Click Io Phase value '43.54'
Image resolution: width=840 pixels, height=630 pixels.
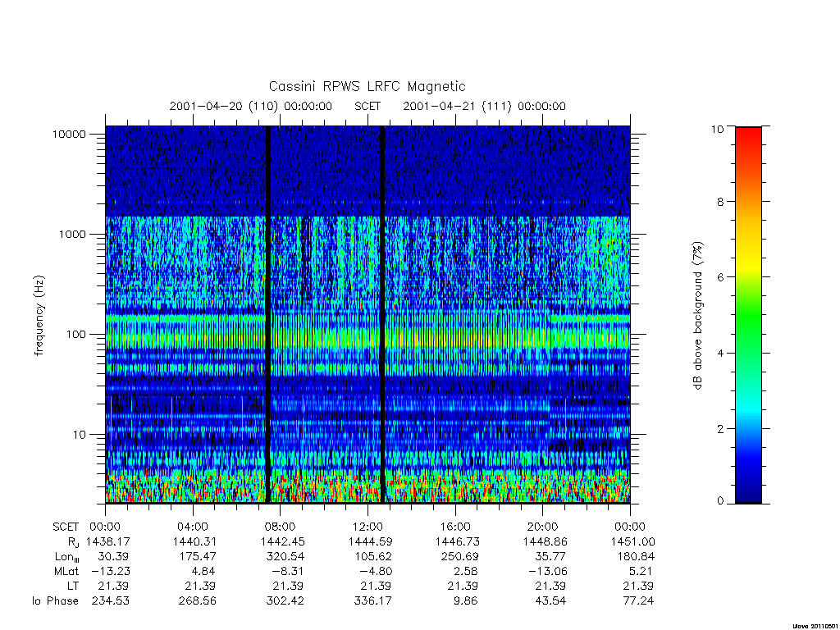550,601
